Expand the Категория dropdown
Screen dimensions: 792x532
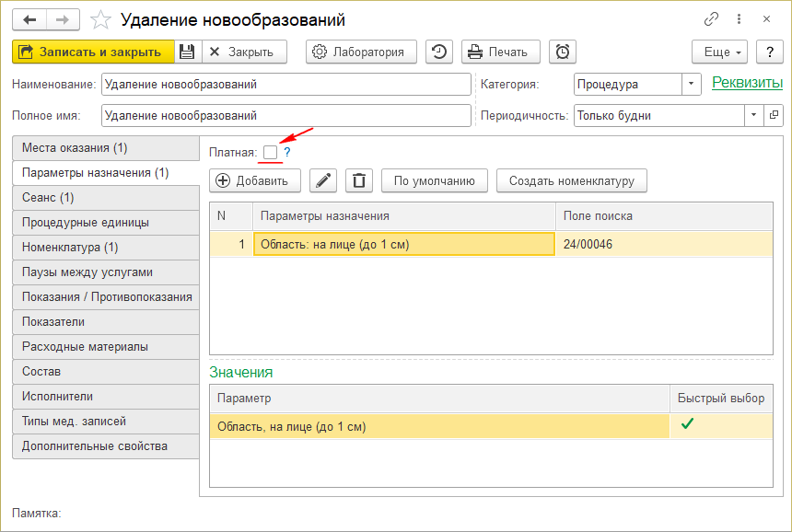[692, 85]
